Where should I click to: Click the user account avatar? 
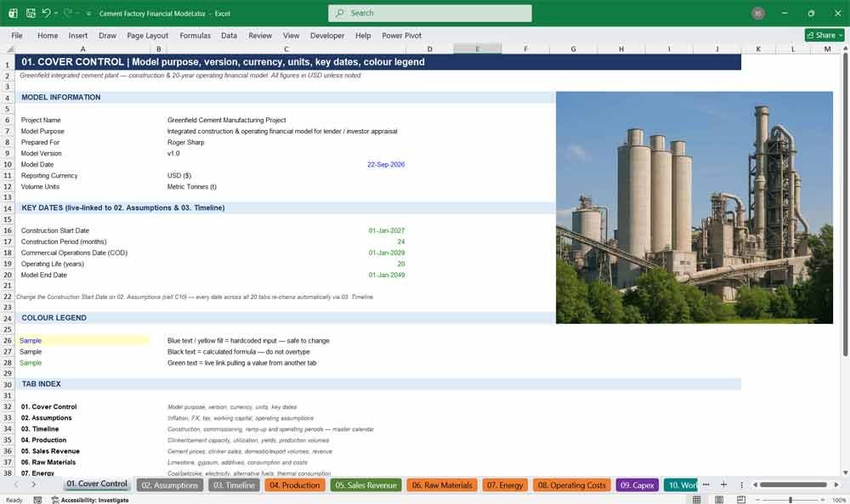758,13
